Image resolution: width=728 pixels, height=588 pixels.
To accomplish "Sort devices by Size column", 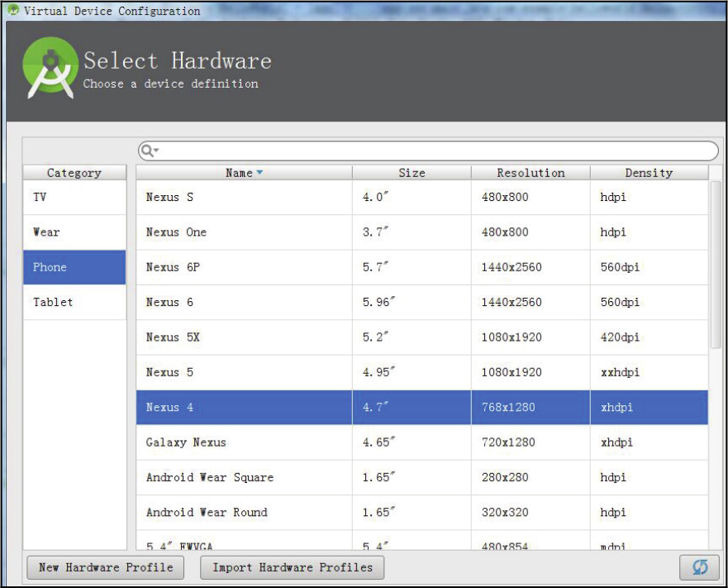I will click(412, 173).
